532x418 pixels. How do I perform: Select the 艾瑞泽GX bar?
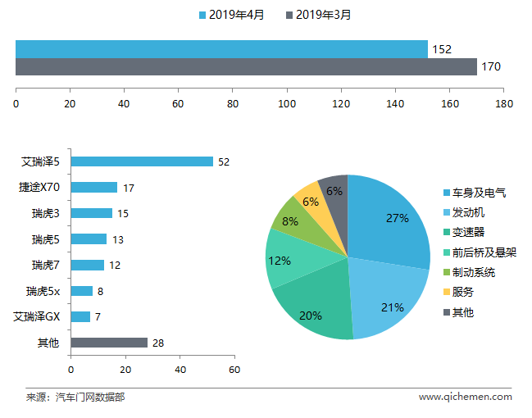tap(80, 316)
